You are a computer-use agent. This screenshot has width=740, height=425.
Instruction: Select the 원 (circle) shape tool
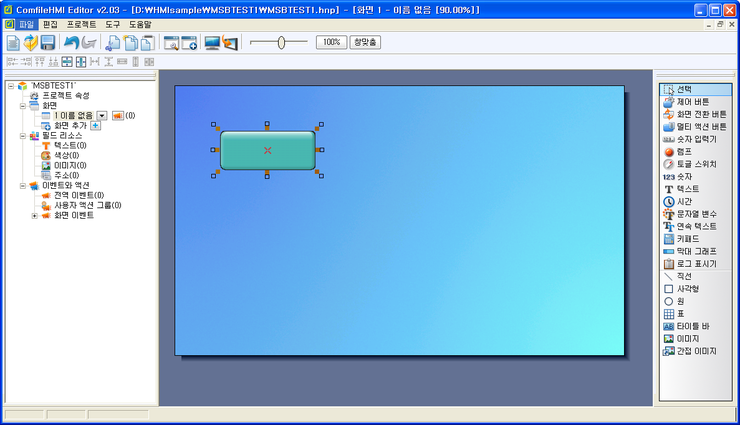point(681,300)
